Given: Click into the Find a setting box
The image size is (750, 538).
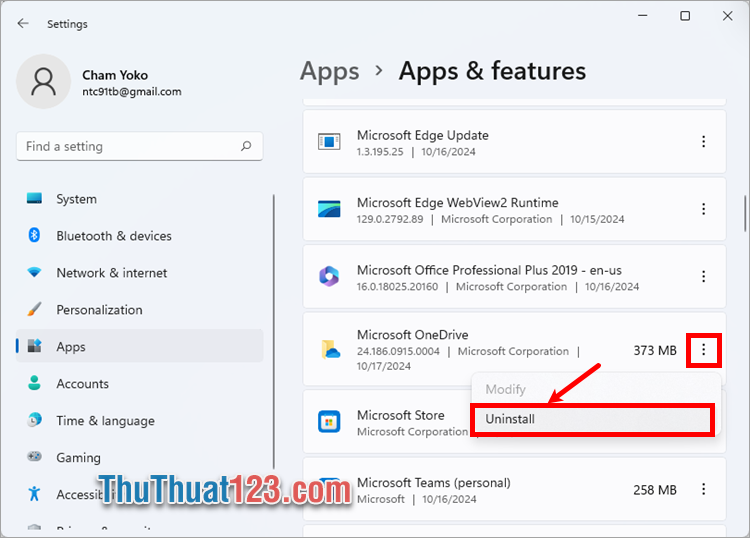Looking at the screenshot, I should 140,146.
